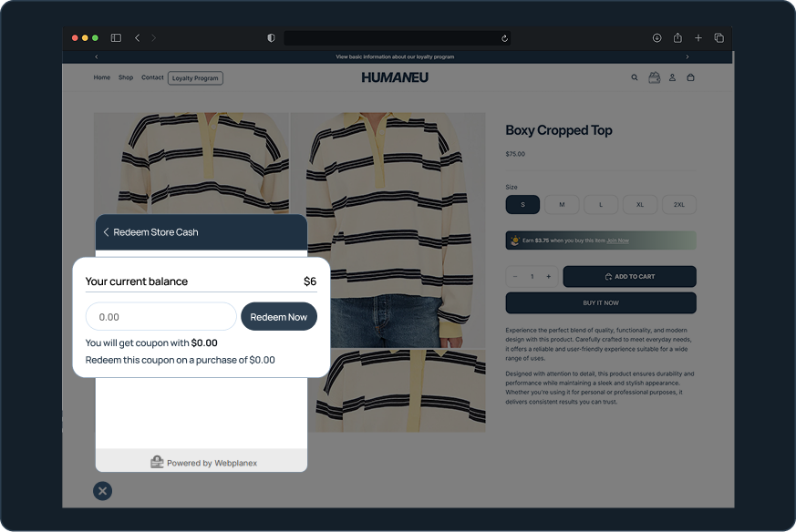Select size S

point(522,205)
